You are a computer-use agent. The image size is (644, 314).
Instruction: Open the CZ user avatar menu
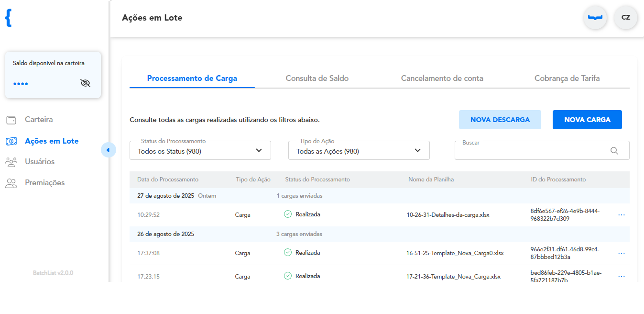click(626, 18)
